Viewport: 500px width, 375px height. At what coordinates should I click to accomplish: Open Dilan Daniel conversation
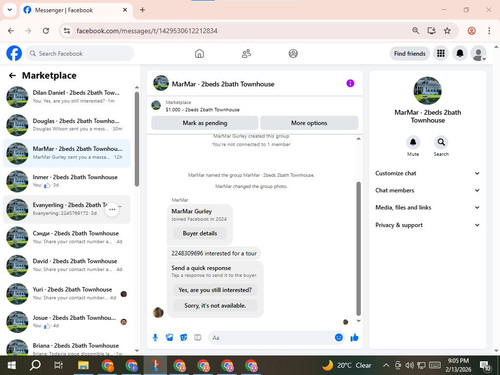click(x=67, y=97)
